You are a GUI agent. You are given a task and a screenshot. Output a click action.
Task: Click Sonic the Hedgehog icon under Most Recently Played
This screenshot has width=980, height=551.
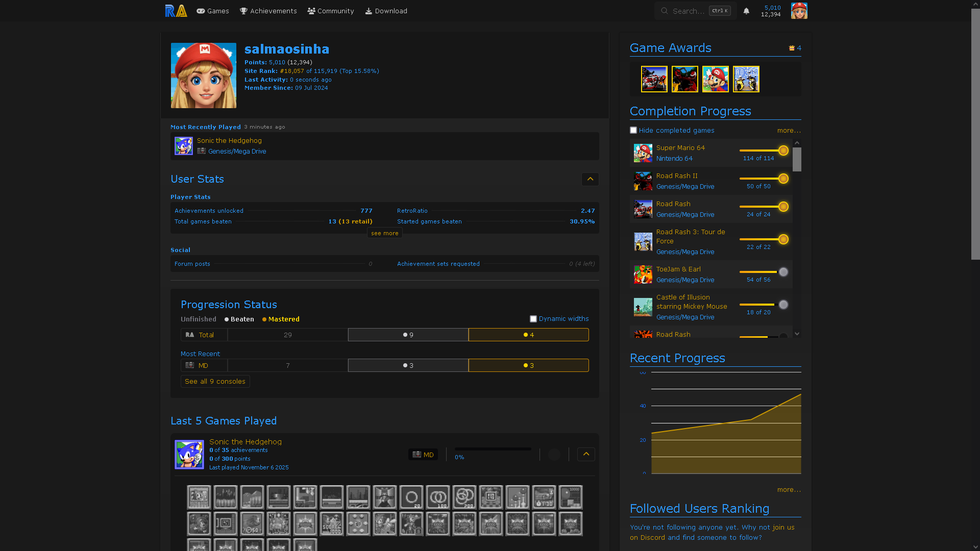point(183,146)
